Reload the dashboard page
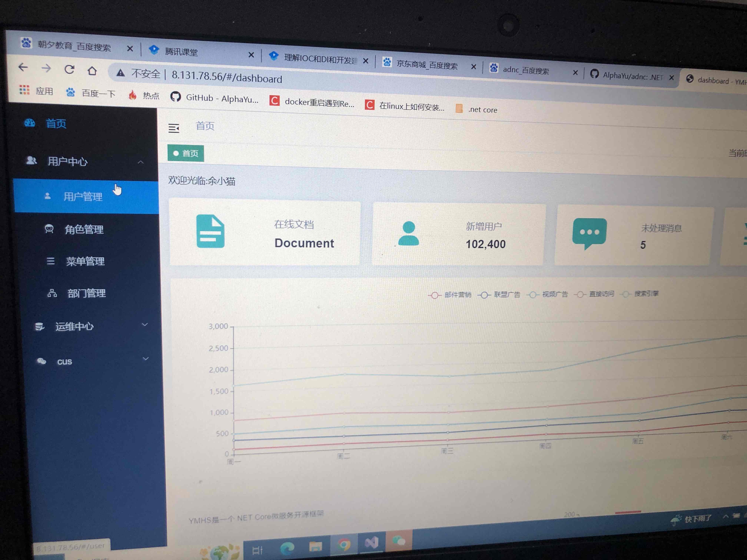Image resolution: width=747 pixels, height=560 pixels. tap(69, 69)
